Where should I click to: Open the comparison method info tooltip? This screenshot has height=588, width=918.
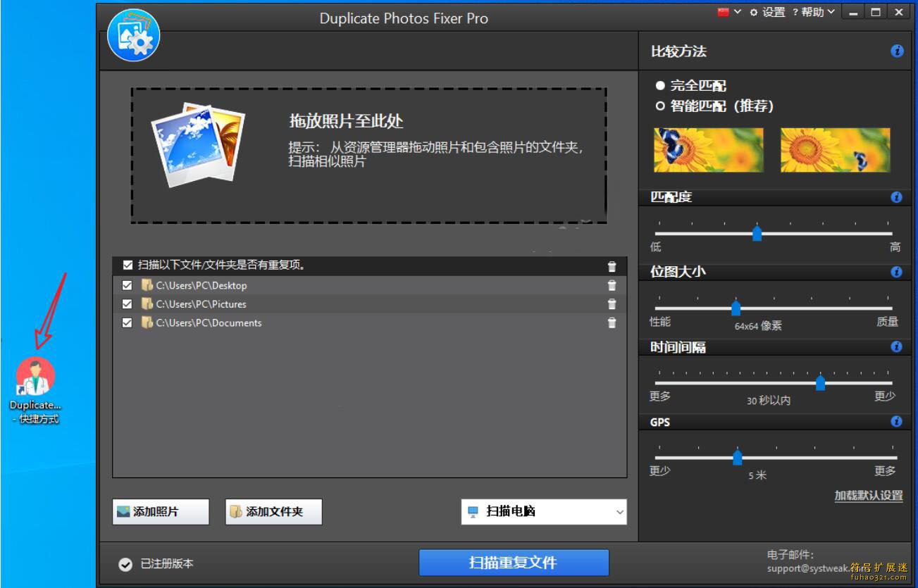(897, 51)
